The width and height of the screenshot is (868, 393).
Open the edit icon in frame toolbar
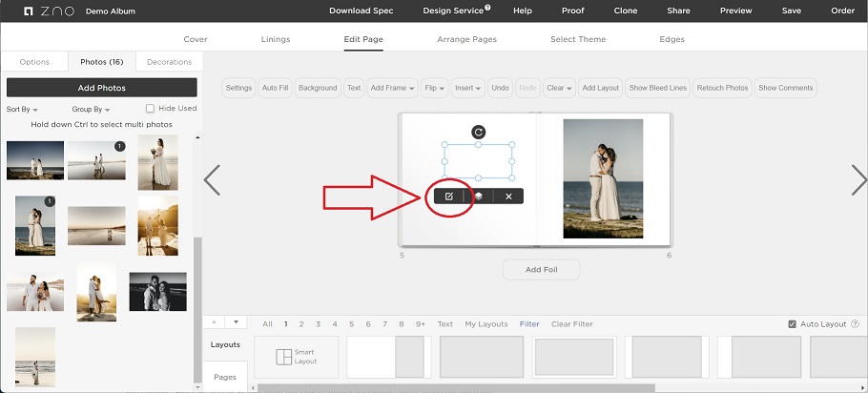click(449, 196)
